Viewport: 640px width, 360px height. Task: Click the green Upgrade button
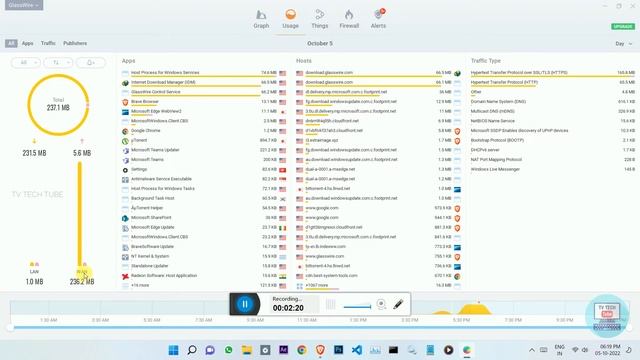(x=623, y=27)
